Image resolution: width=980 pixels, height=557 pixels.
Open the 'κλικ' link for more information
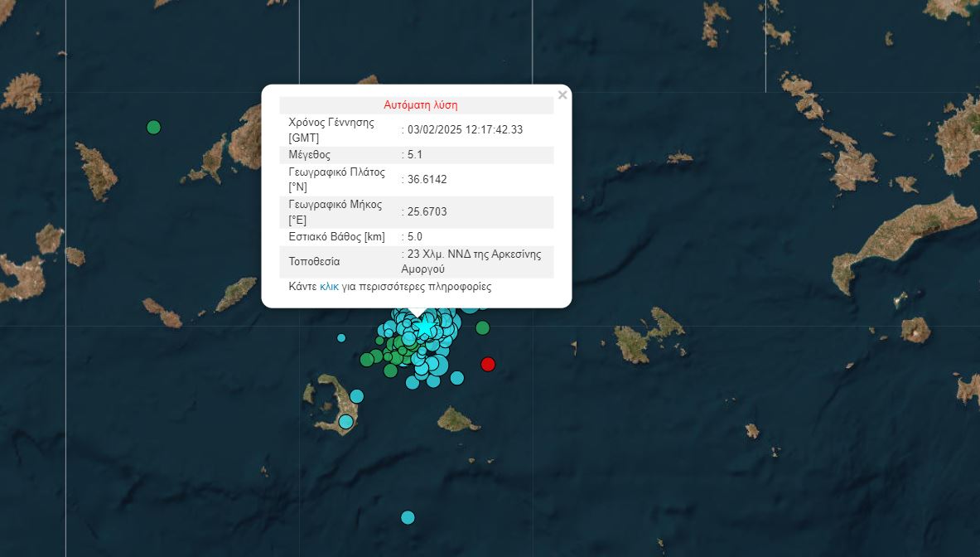(329, 287)
